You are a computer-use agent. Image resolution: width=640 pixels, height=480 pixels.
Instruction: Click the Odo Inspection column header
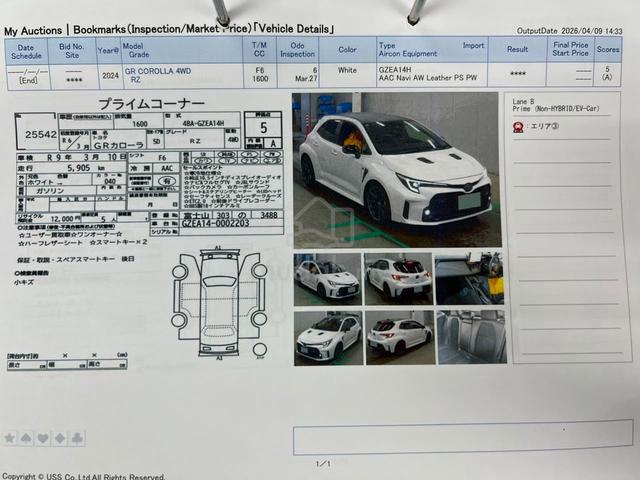(298, 50)
